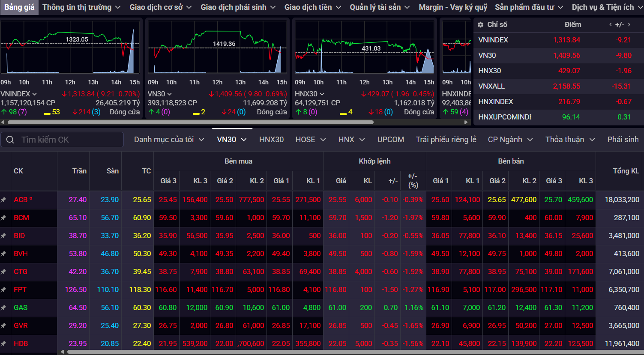Click the charts horizontal scrollbar thumb
This screenshot has height=355, width=644.
[191, 122]
